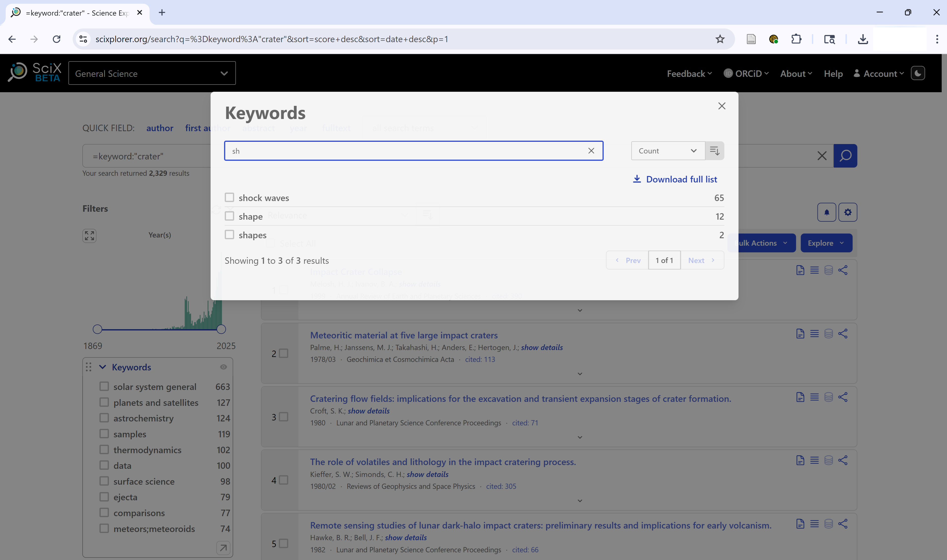Open the Account menu
The height and width of the screenshot is (560, 947).
click(879, 74)
